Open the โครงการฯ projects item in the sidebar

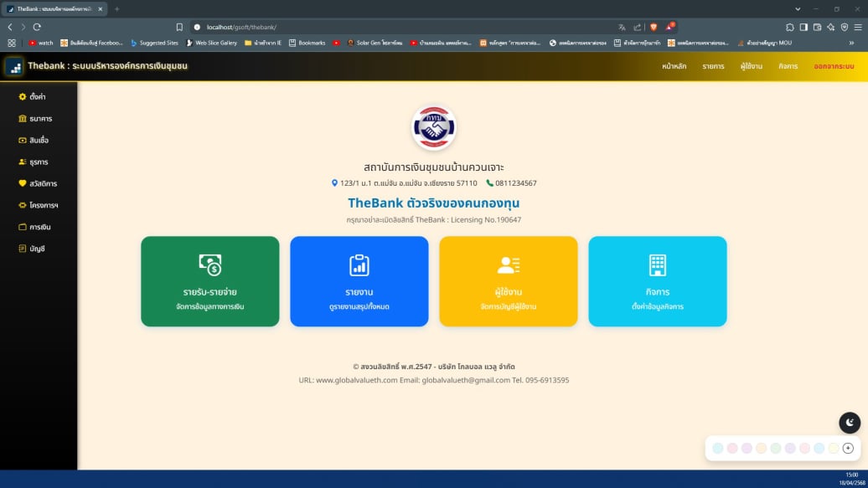pyautogui.click(x=39, y=205)
